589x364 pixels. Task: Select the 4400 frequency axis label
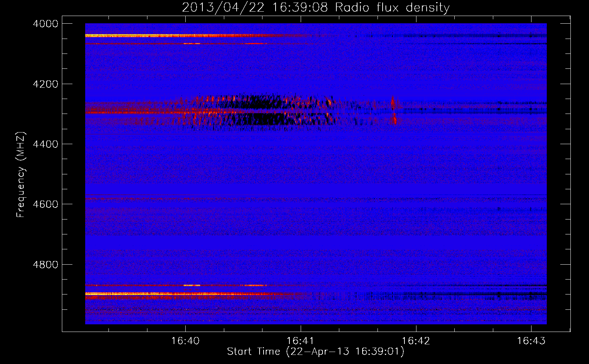coord(46,144)
